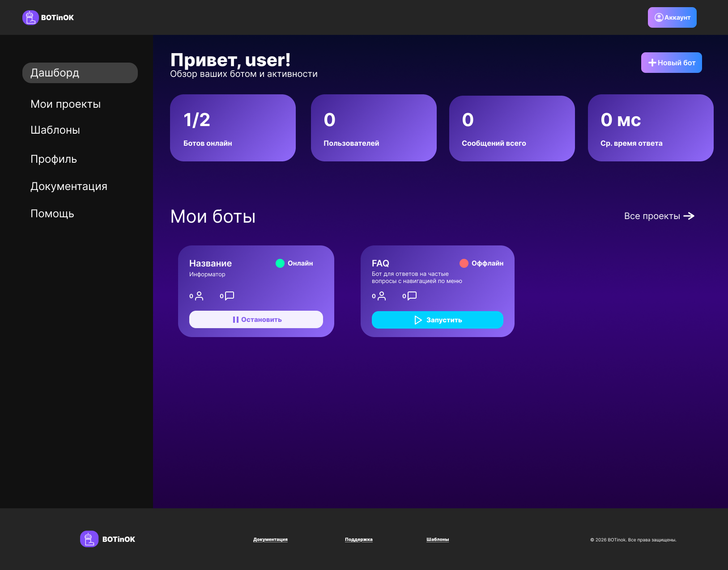Click the Название bot card title
Viewport: 728px width, 570px height.
point(210,263)
